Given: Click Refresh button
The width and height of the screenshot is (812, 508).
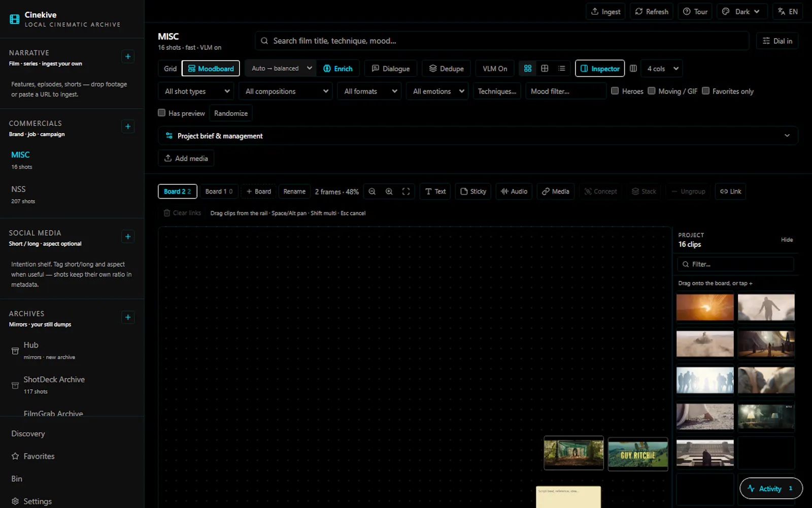Looking at the screenshot, I should 652,12.
